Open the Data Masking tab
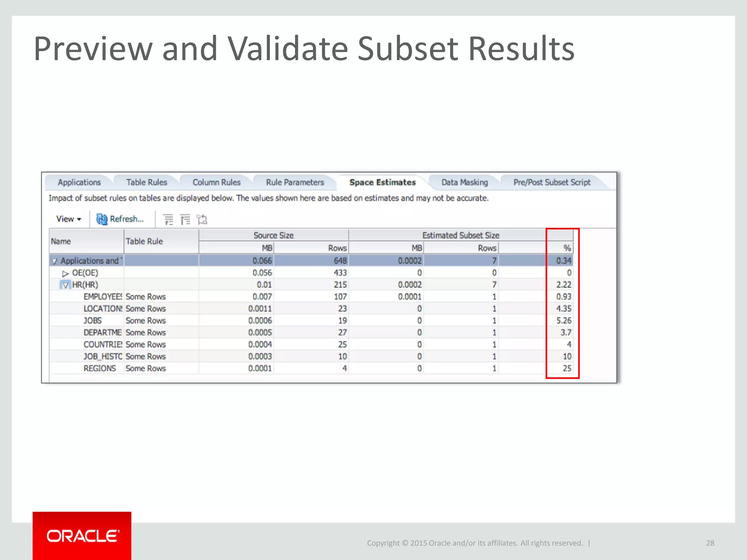747x560 pixels. tap(465, 182)
